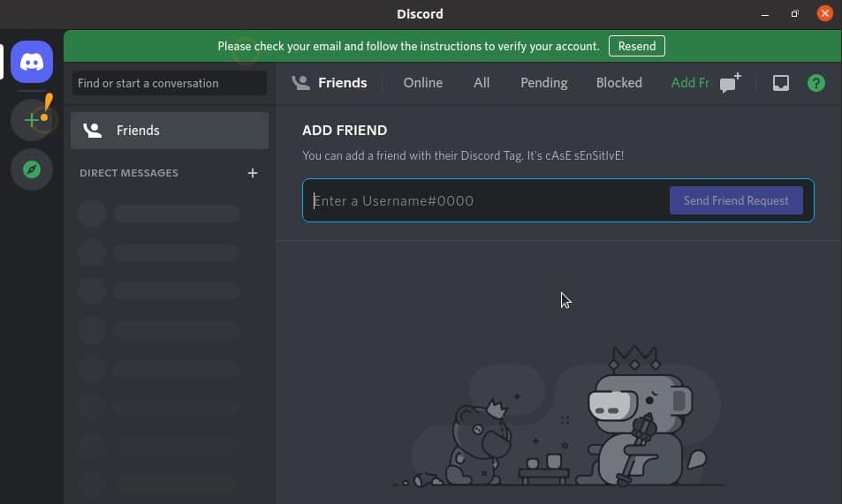Open Explore Public Servers compass icon

tap(32, 169)
